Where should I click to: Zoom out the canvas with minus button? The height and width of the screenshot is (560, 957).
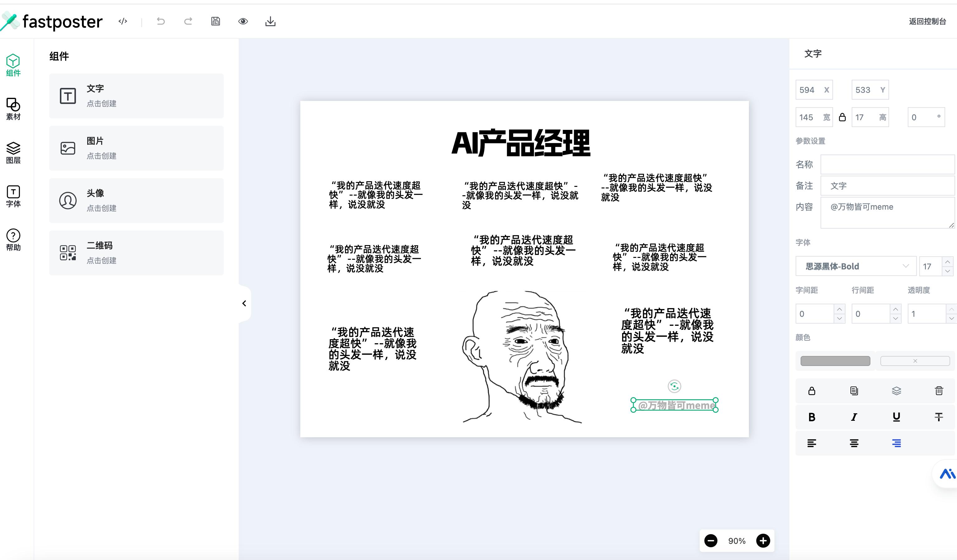coord(711,541)
